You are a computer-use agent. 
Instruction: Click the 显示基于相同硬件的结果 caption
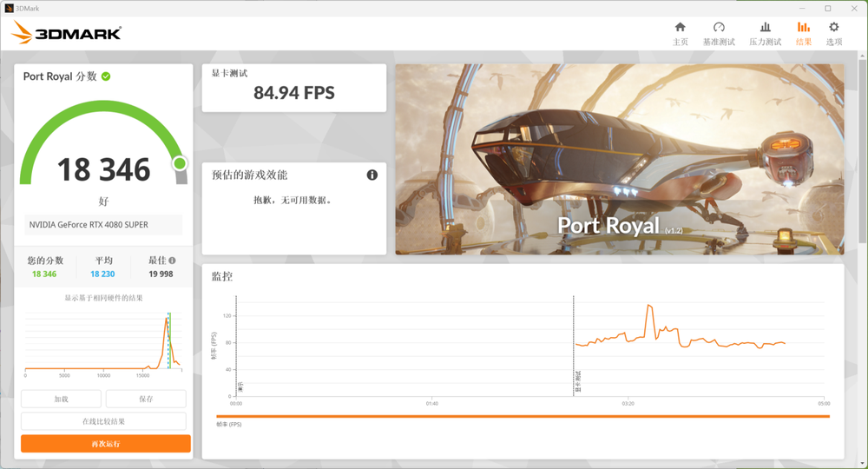(103, 298)
